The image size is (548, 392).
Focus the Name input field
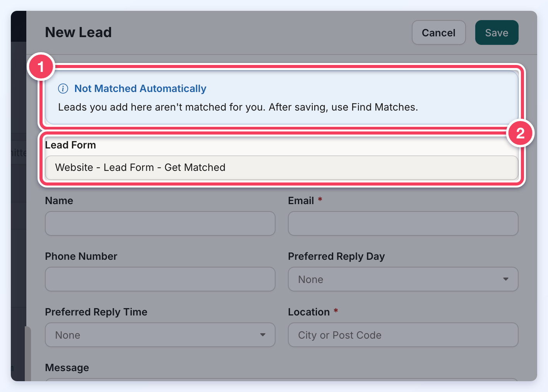point(160,223)
